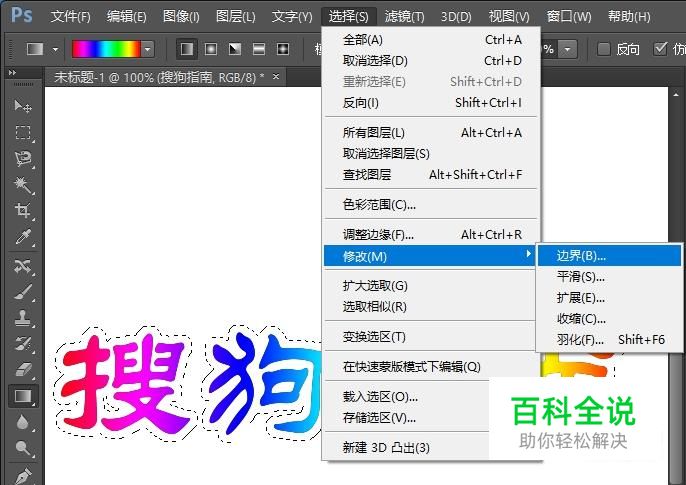This screenshot has height=485, width=686.
Task: Select the Polygonal Lasso tool
Action: [23, 158]
